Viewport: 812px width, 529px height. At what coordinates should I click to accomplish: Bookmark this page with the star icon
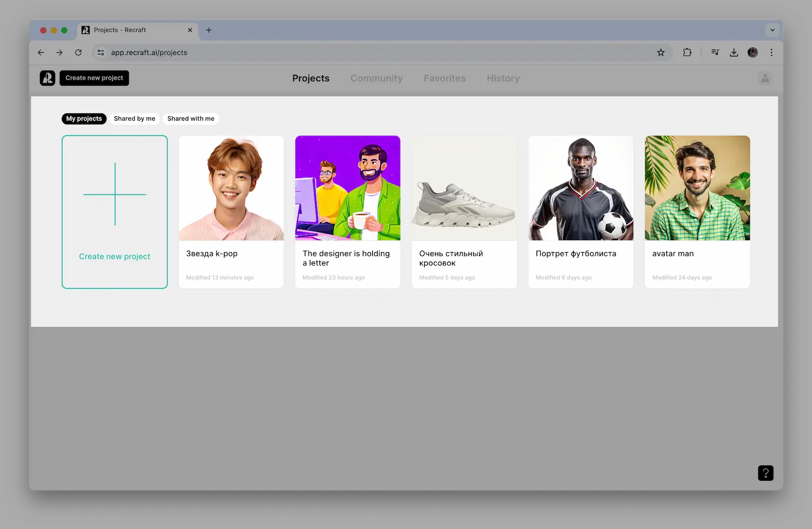coord(661,53)
